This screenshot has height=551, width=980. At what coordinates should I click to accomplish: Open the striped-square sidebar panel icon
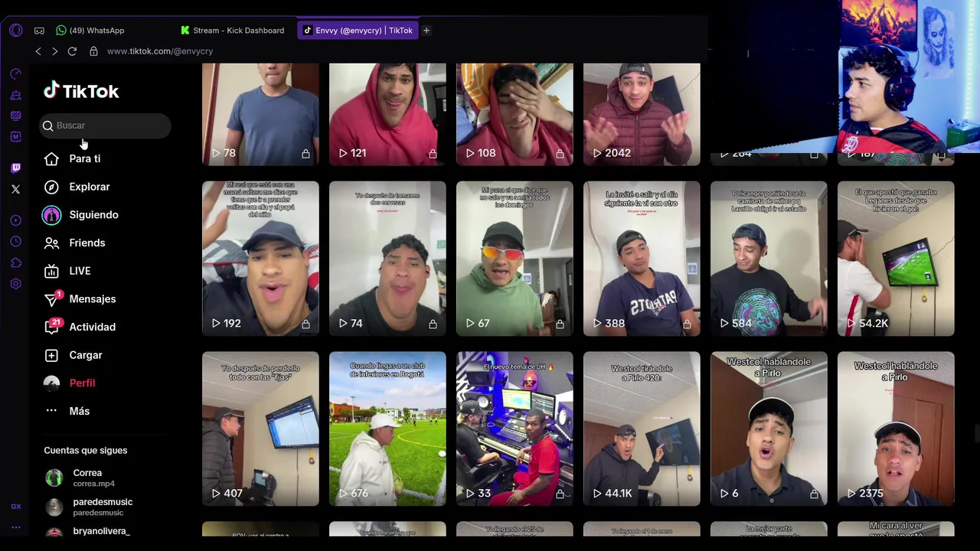16,116
